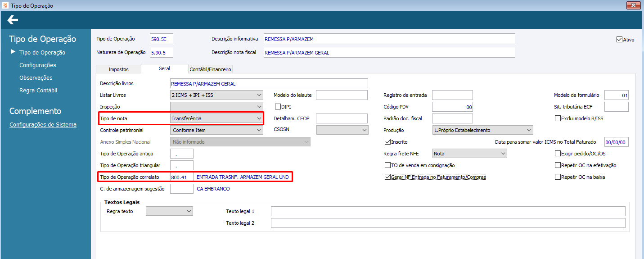Open the Regra frete NFE dropdown
The image size is (644, 259).
point(469,154)
